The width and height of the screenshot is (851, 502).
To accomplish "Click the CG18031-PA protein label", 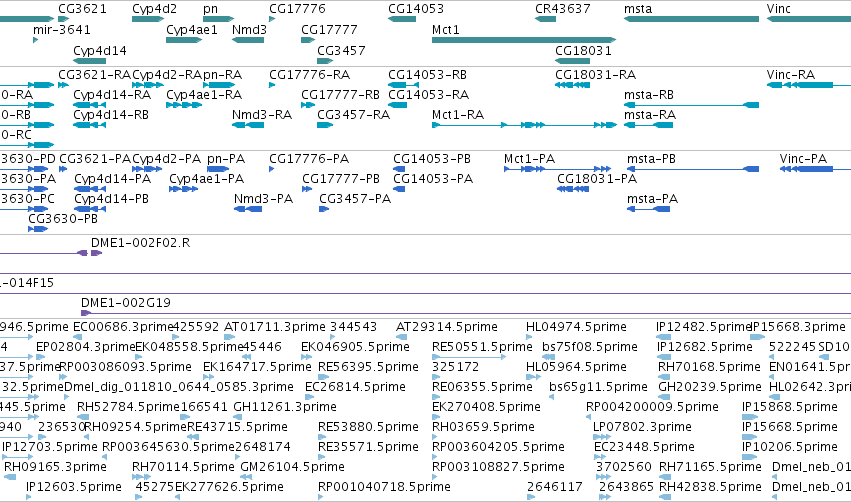I will pyautogui.click(x=597, y=179).
